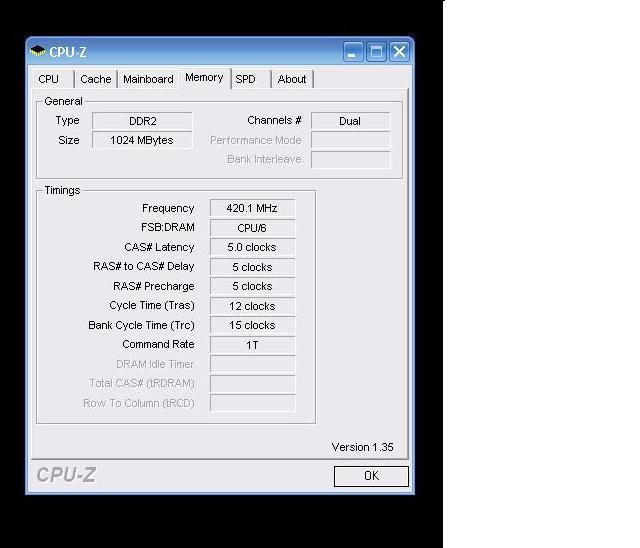
Task: Click the empty Total CAS# (tRDRAM) field
Action: [x=252, y=384]
